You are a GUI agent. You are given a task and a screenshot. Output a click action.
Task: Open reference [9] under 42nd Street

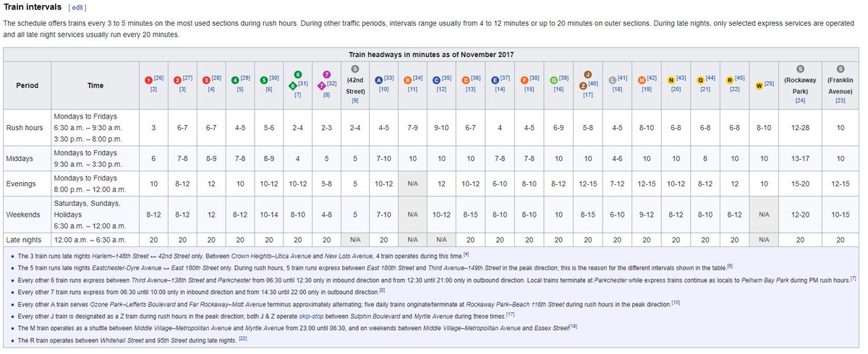tap(354, 100)
